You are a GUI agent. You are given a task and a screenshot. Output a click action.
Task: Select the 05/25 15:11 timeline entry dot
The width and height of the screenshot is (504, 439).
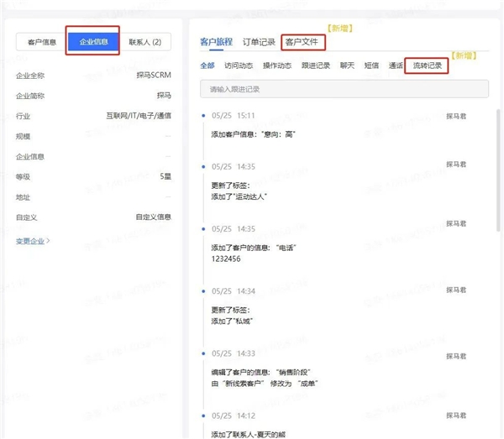[x=203, y=116]
